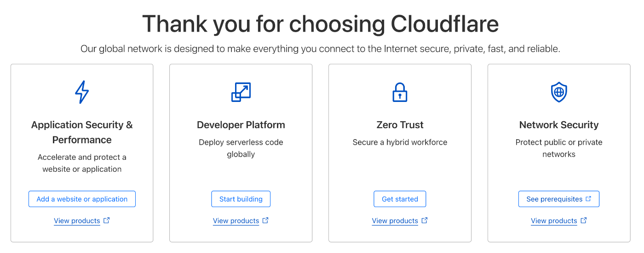
Task: Select the Start building button
Action: [241, 199]
